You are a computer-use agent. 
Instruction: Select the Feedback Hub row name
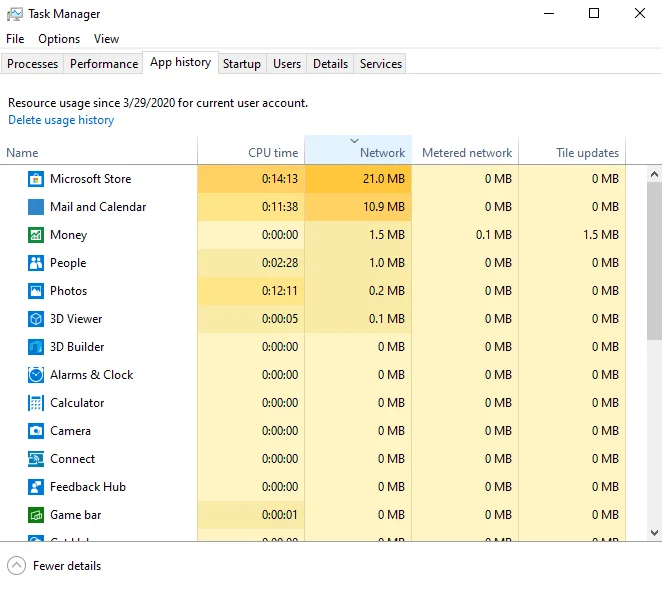click(88, 487)
